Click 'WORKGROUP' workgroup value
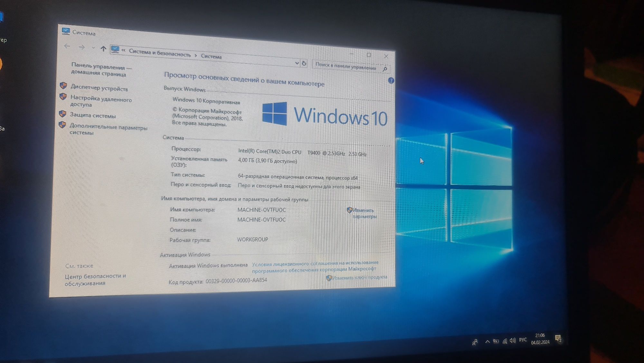 (252, 240)
